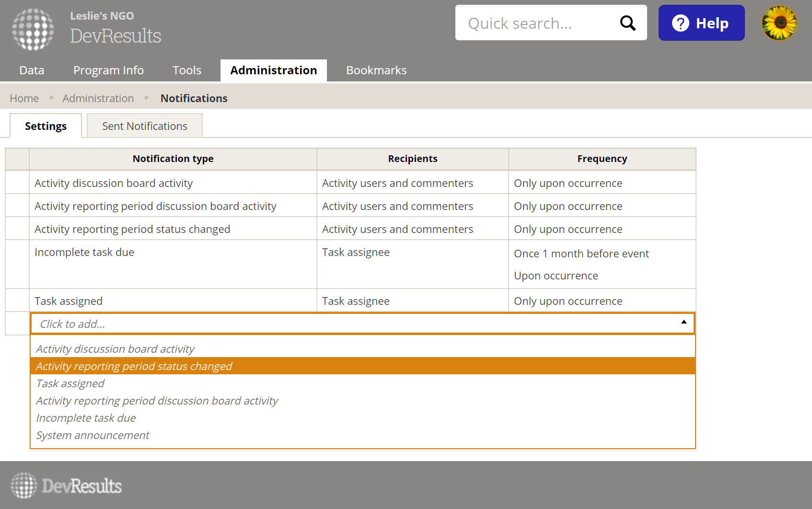This screenshot has height=509, width=812.
Task: Click 'Once 1 month before event' frequency
Action: coord(581,254)
